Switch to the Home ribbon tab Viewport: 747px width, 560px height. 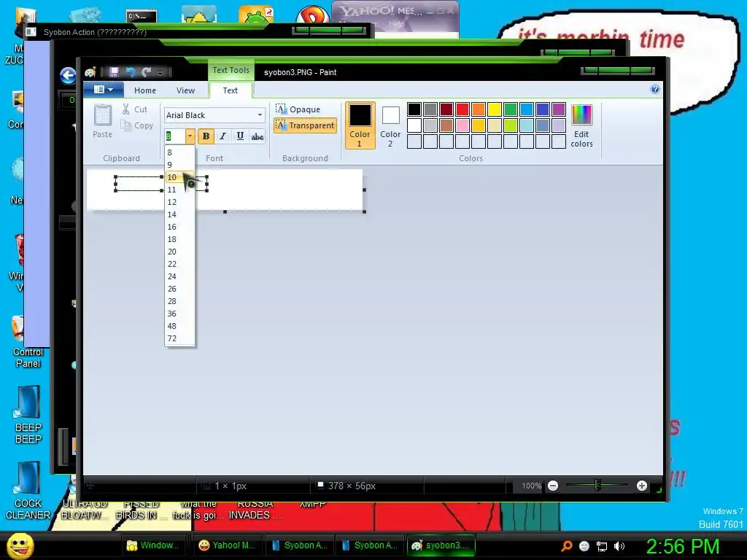(145, 90)
